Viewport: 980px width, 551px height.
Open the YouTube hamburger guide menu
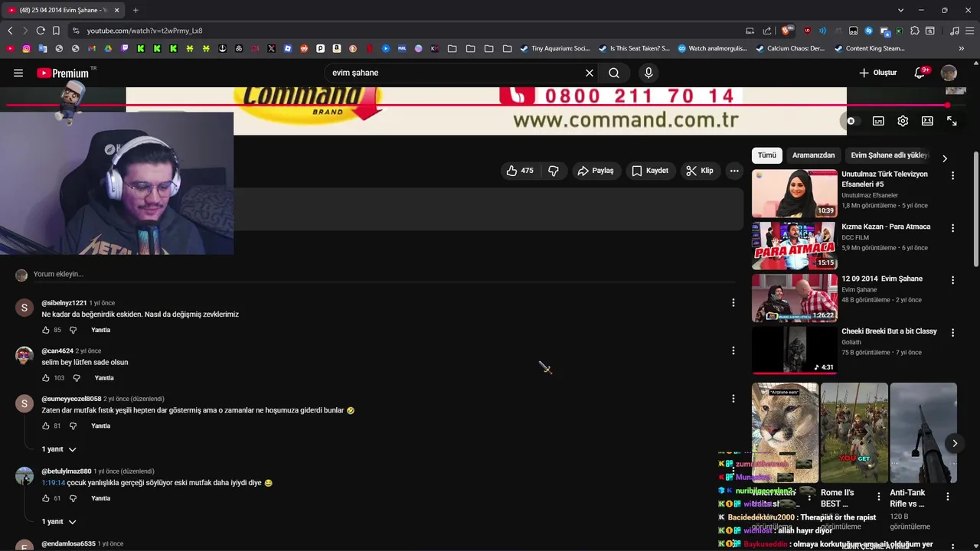coord(18,73)
